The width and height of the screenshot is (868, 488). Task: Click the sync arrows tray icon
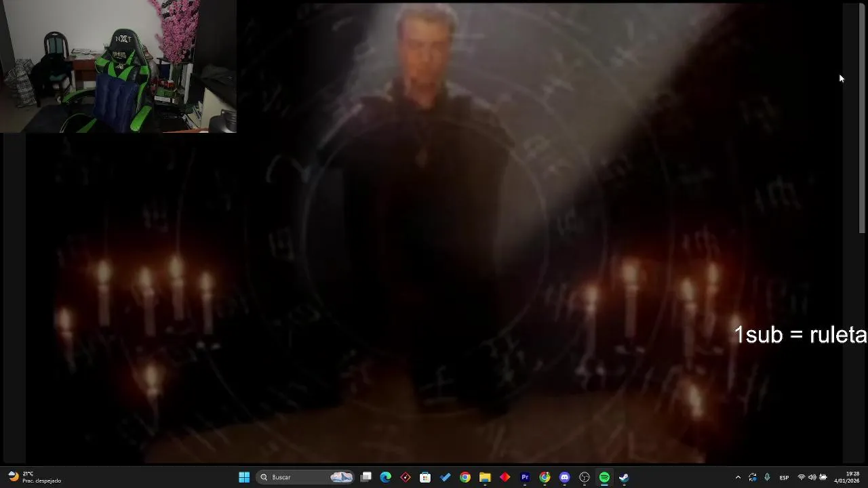tap(753, 477)
